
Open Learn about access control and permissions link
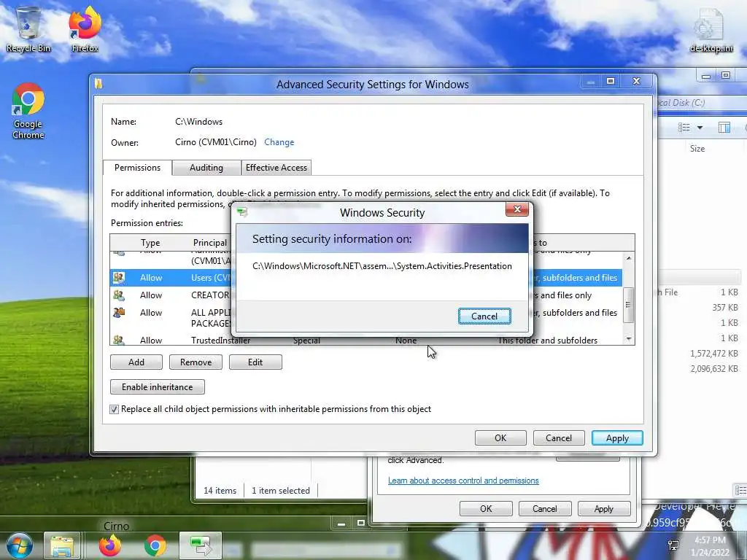pyautogui.click(x=463, y=481)
